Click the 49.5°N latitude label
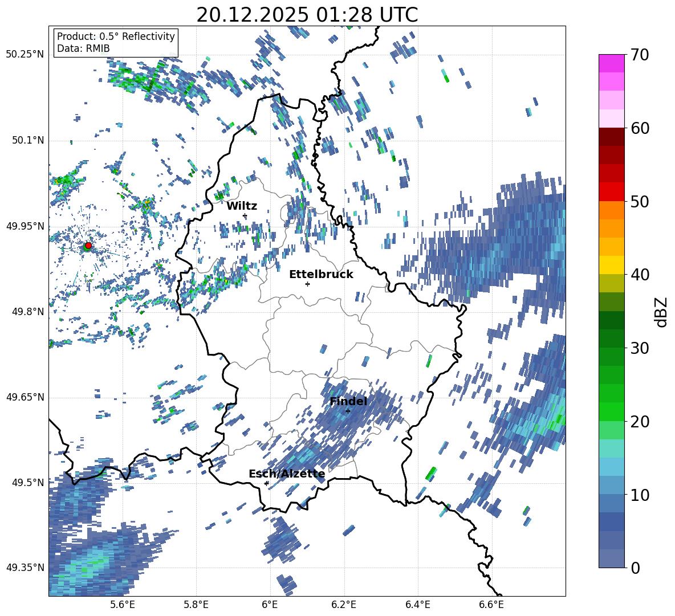 click(28, 482)
